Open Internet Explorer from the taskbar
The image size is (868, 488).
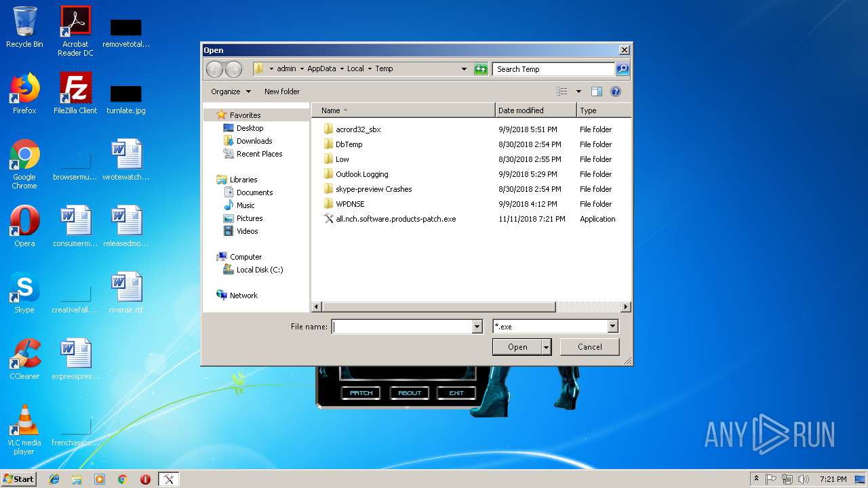tap(54, 479)
